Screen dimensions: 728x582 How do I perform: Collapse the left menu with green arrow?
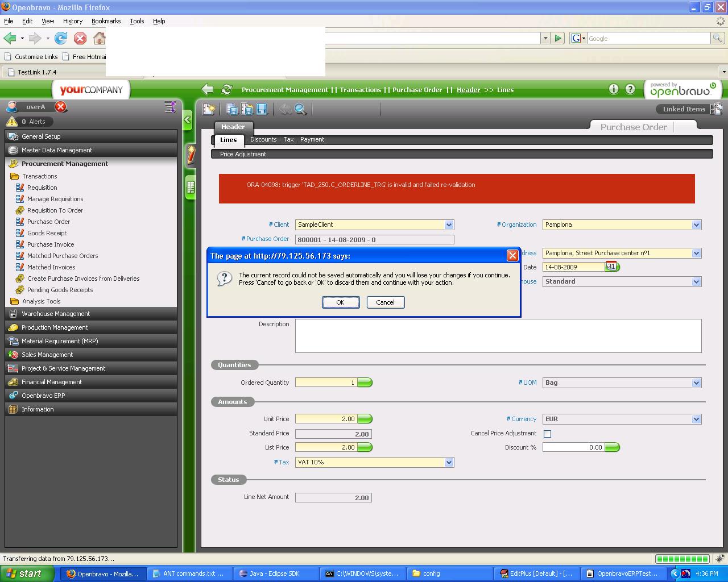[188, 120]
